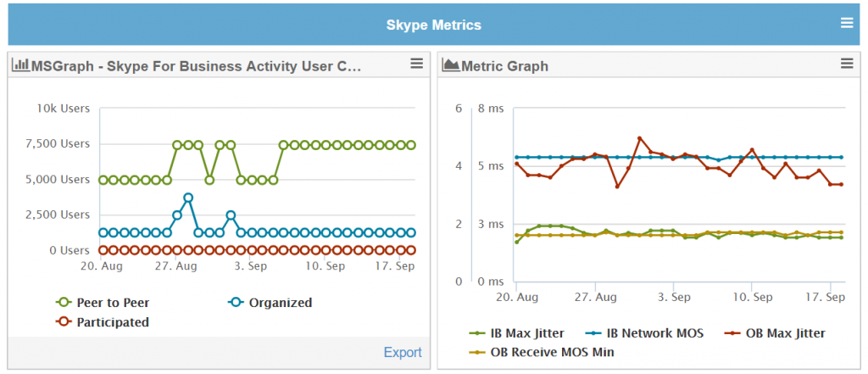Click '20. Aug' date on the MSGraph chart
The height and width of the screenshot is (374, 868).
point(103,266)
